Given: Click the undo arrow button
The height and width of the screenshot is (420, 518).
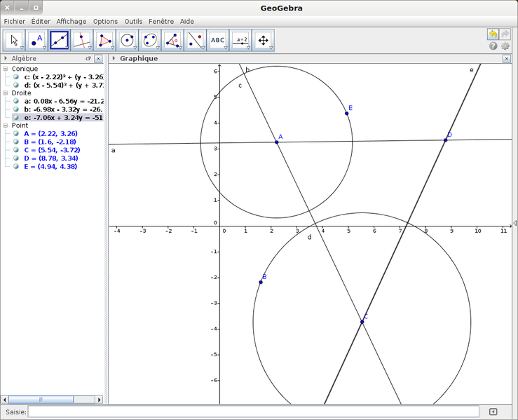Looking at the screenshot, I should tap(493, 34).
